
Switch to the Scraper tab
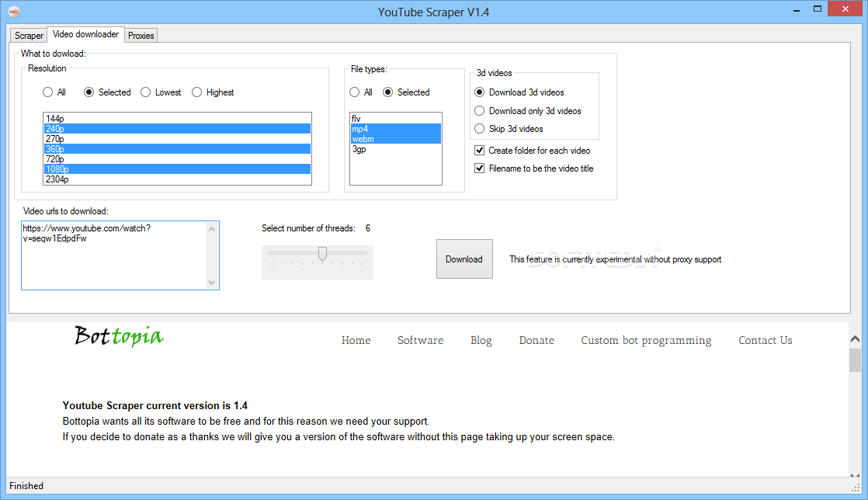click(x=29, y=36)
